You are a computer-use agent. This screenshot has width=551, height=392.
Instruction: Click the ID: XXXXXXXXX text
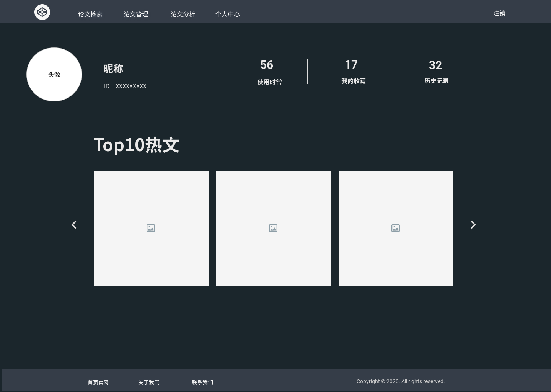(x=125, y=86)
